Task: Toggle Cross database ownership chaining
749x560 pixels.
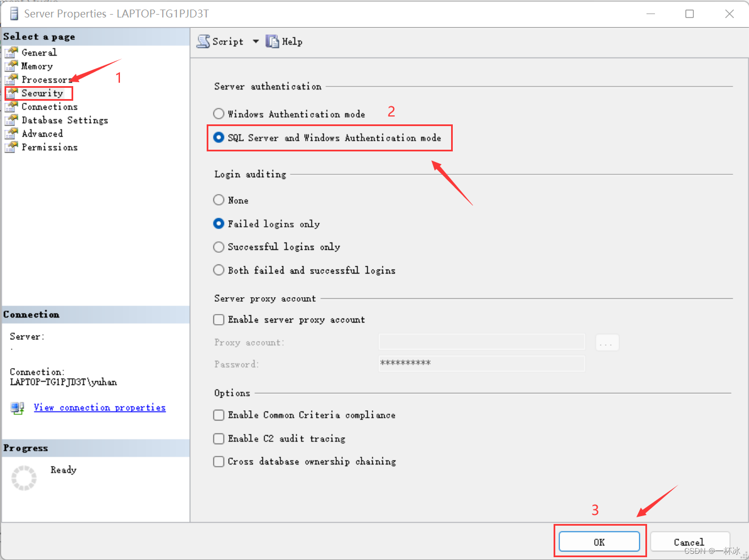Action: click(219, 462)
